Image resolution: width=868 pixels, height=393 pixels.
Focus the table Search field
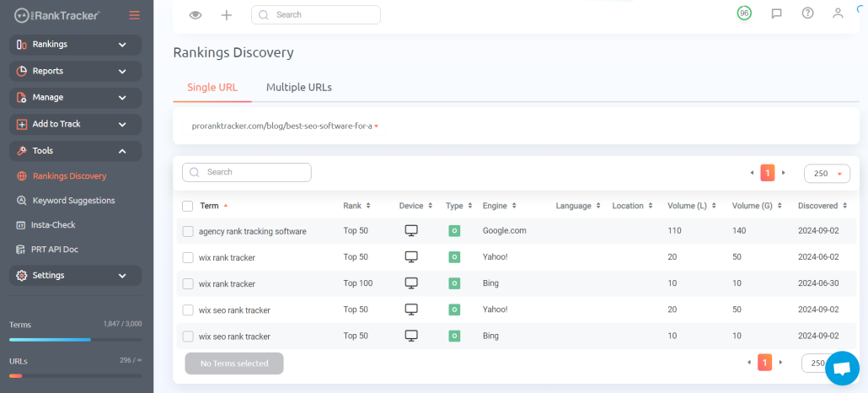pos(246,172)
